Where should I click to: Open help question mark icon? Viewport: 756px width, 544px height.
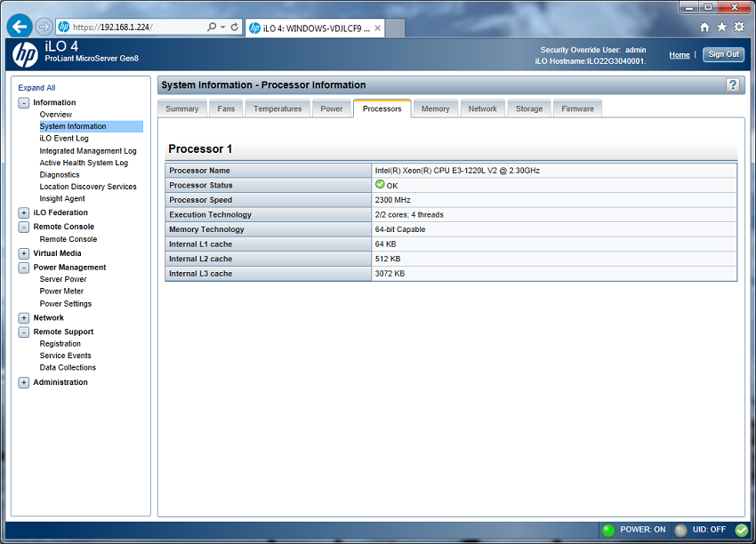point(733,84)
